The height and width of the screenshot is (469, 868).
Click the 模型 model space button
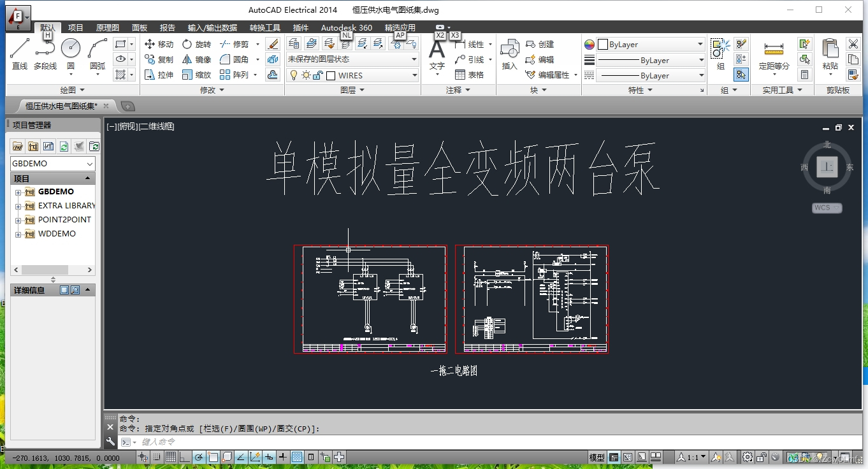click(597, 458)
